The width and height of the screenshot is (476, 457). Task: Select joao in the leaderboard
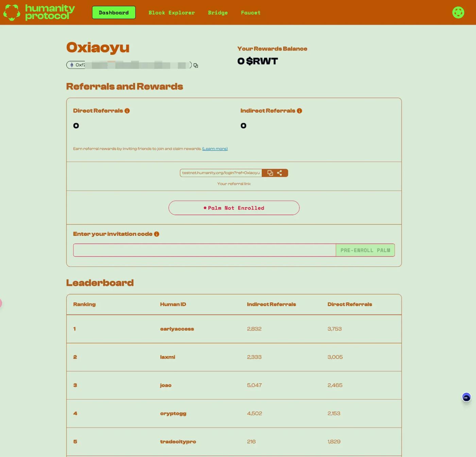[166, 385]
